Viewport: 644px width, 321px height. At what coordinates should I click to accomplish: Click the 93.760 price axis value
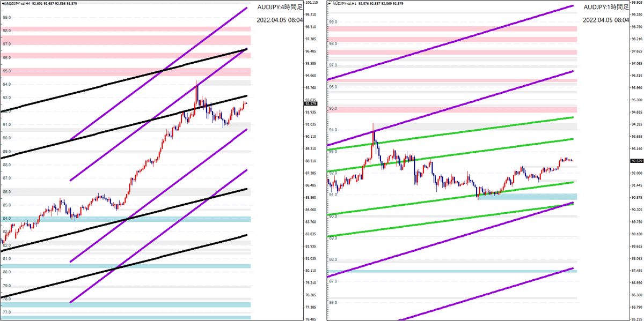(311, 88)
